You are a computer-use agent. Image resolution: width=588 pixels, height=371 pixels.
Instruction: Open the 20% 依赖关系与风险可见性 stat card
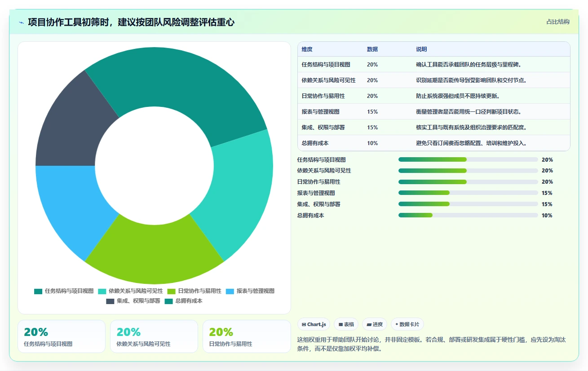point(154,336)
